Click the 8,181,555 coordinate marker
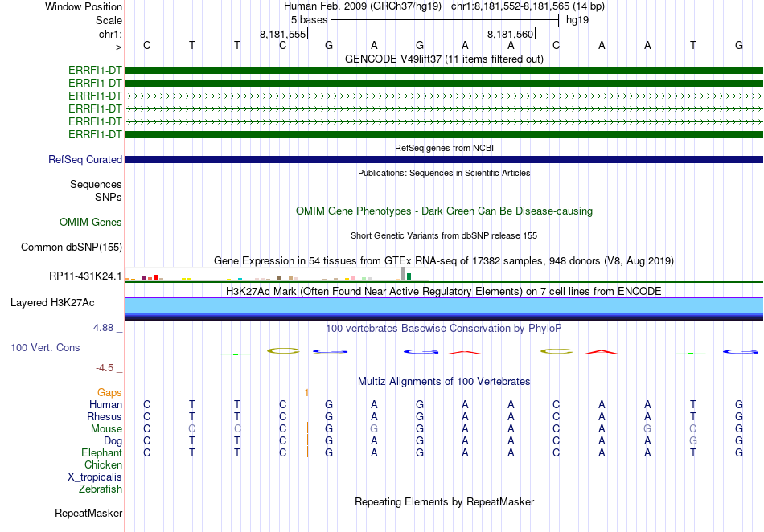This screenshot has height=532, width=764. tap(282, 34)
